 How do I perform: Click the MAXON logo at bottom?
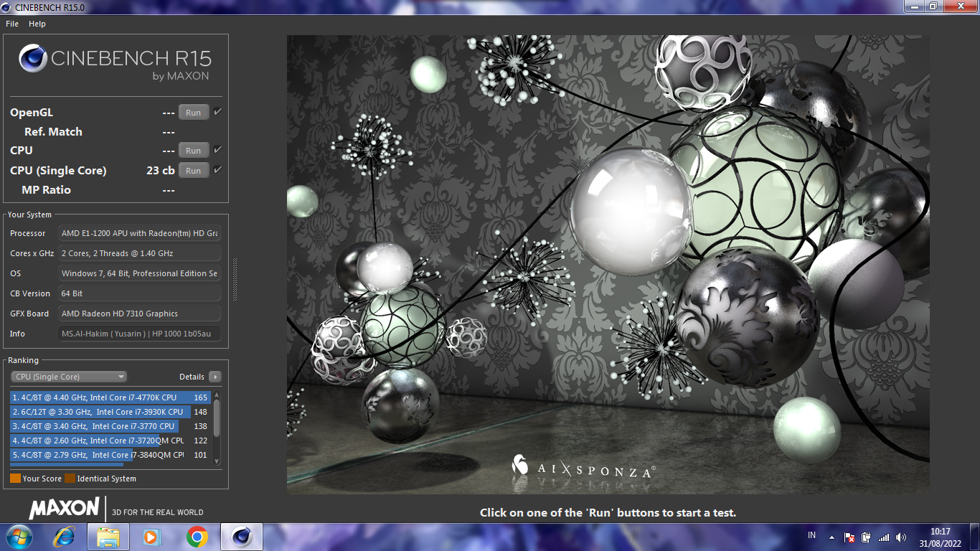pyautogui.click(x=64, y=509)
